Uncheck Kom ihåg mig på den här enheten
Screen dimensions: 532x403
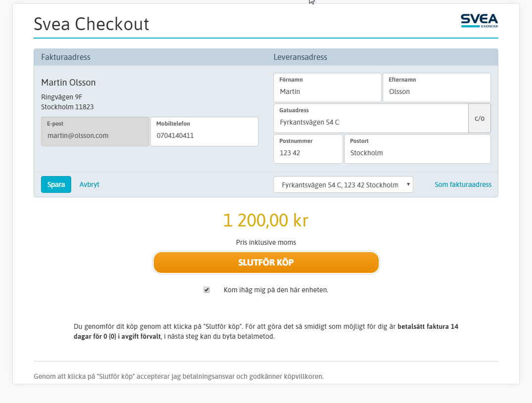click(206, 289)
